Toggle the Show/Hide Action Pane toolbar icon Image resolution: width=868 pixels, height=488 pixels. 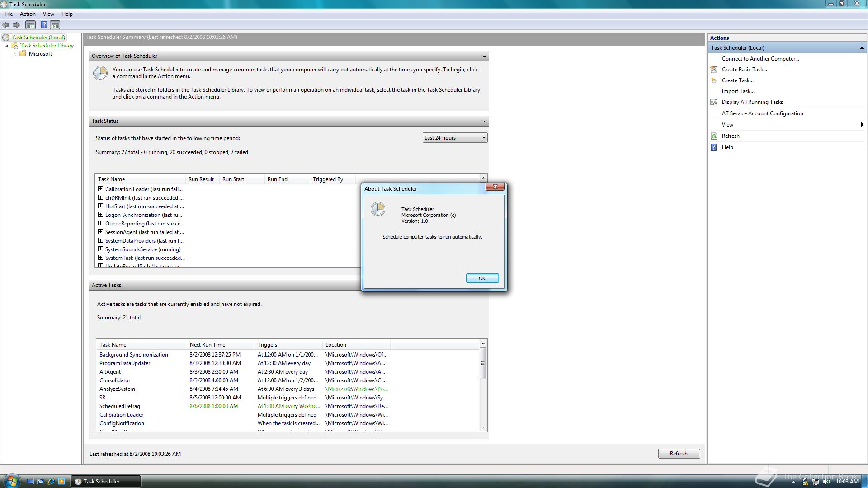click(55, 25)
